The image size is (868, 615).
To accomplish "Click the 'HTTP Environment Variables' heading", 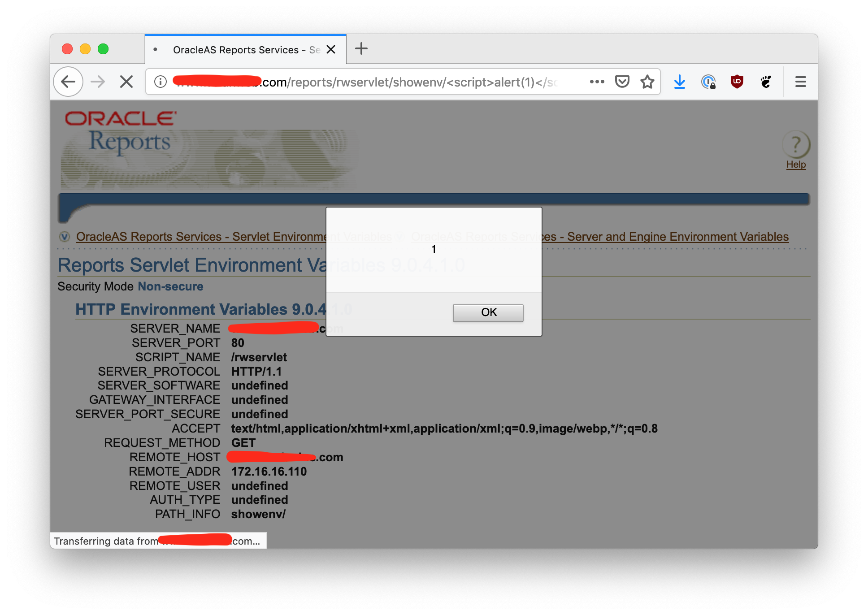I will point(213,309).
